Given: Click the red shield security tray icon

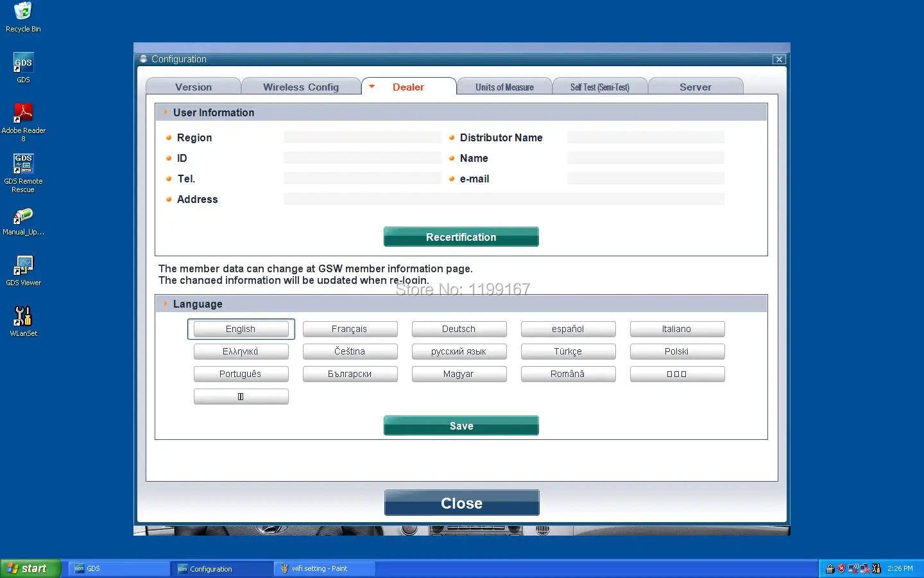Looking at the screenshot, I should click(841, 568).
